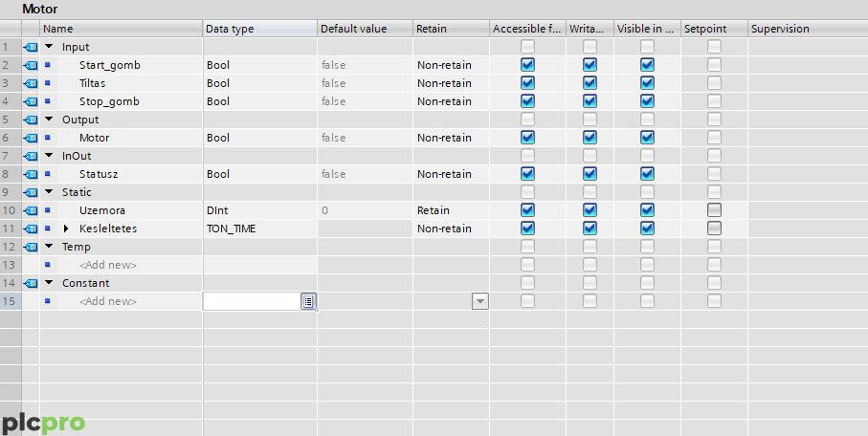The width and height of the screenshot is (868, 436).
Task: Click the blue square marker beside Tiltas
Action: (x=48, y=83)
